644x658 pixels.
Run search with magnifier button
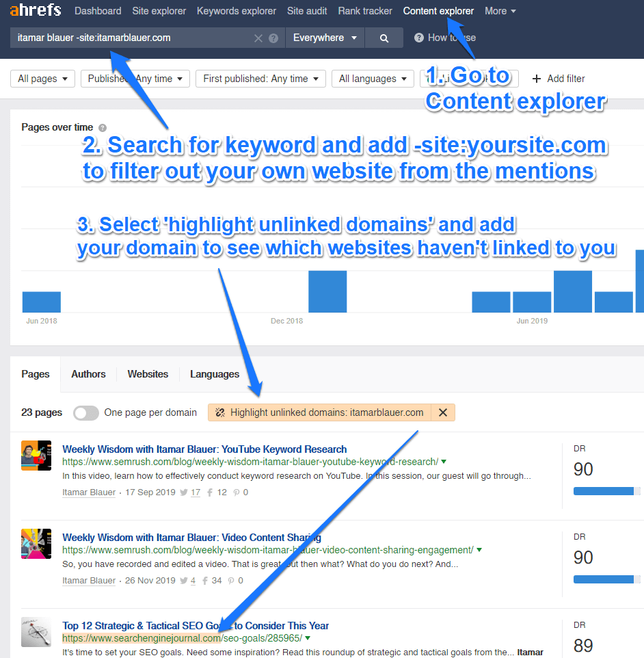pos(384,38)
